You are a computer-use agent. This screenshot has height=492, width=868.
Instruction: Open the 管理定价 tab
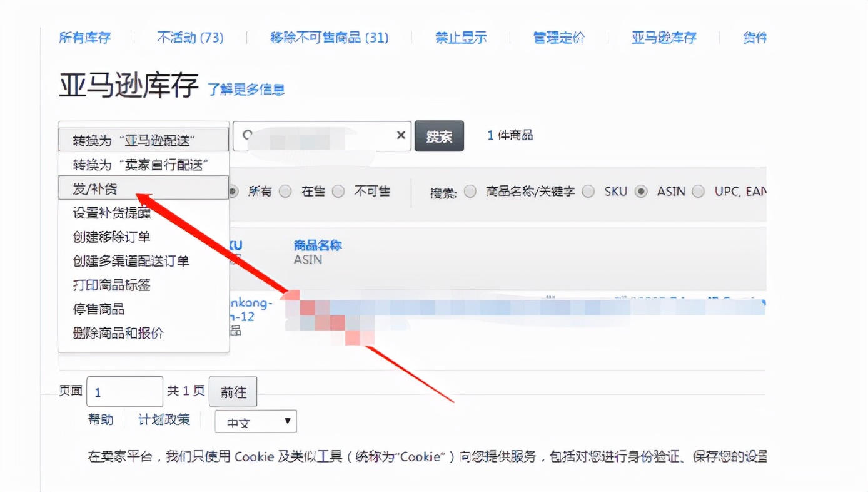pos(558,38)
